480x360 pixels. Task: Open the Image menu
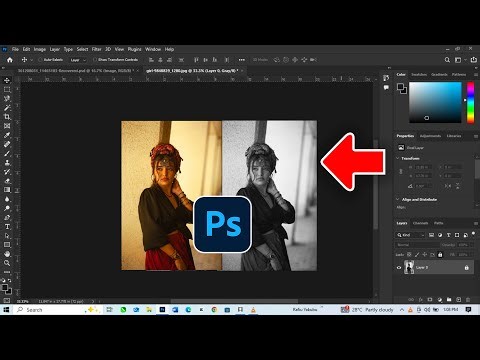point(40,49)
